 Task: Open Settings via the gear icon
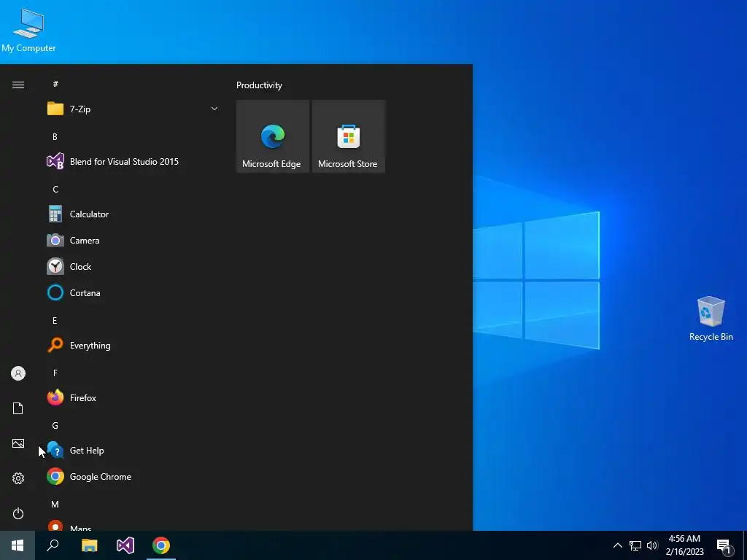pyautogui.click(x=18, y=478)
